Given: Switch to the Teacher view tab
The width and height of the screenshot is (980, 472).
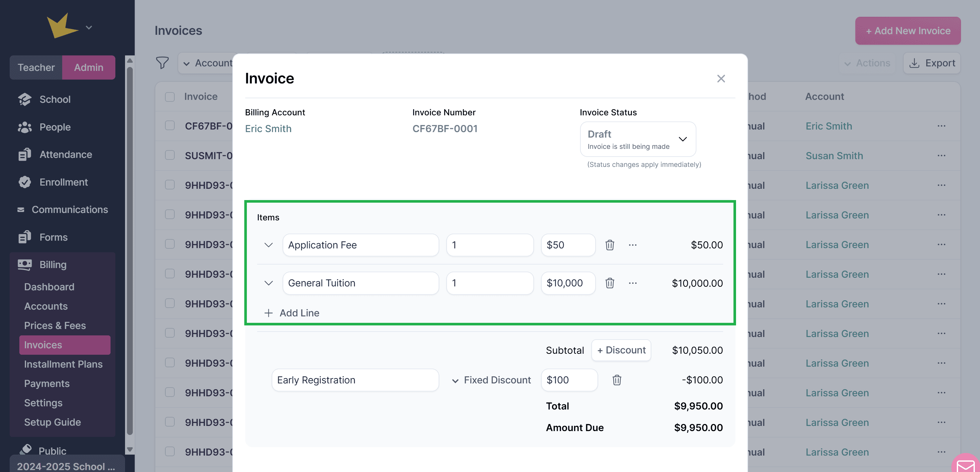Looking at the screenshot, I should pos(36,67).
